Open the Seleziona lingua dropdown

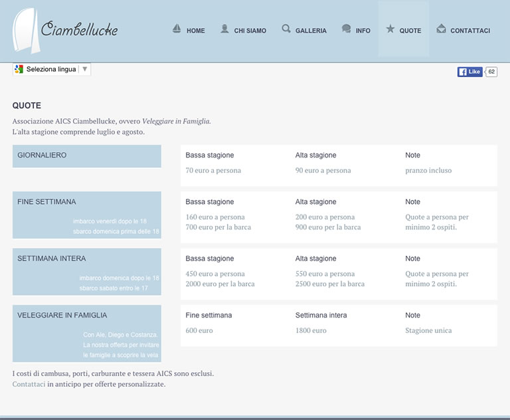(x=51, y=69)
